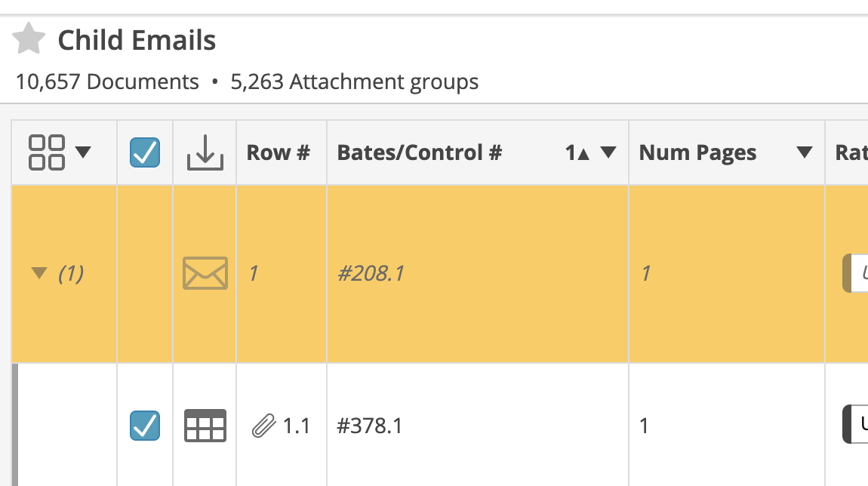Screen dimensions: 868x486
Task: Click the ascending sort indicator on Bates/Control #
Action: (x=577, y=152)
